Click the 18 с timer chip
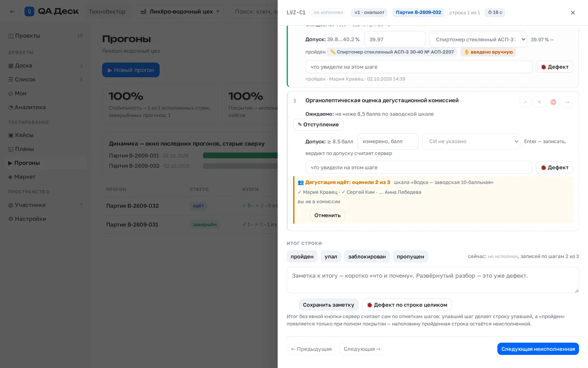Image resolution: width=588 pixels, height=368 pixels. [x=495, y=12]
